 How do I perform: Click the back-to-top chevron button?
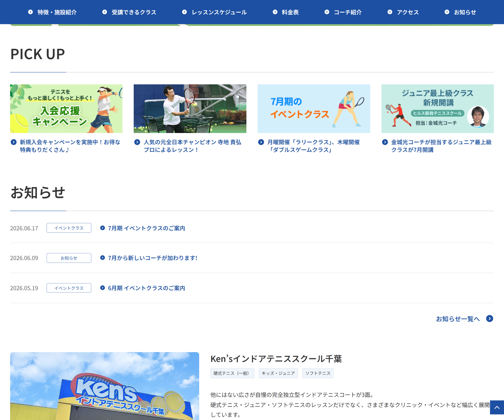(497, 407)
